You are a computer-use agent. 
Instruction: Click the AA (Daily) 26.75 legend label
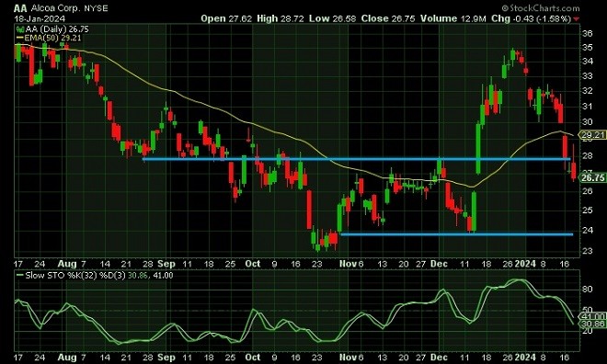[x=57, y=29]
